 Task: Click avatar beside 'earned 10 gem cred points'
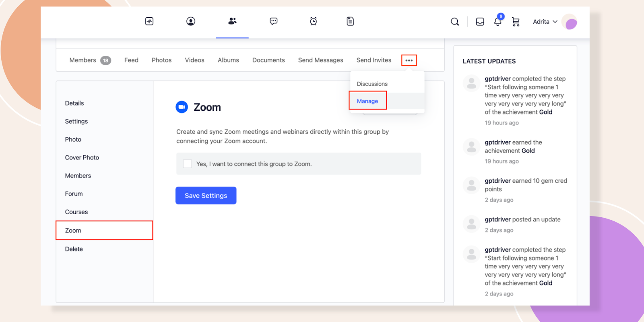pyautogui.click(x=471, y=185)
